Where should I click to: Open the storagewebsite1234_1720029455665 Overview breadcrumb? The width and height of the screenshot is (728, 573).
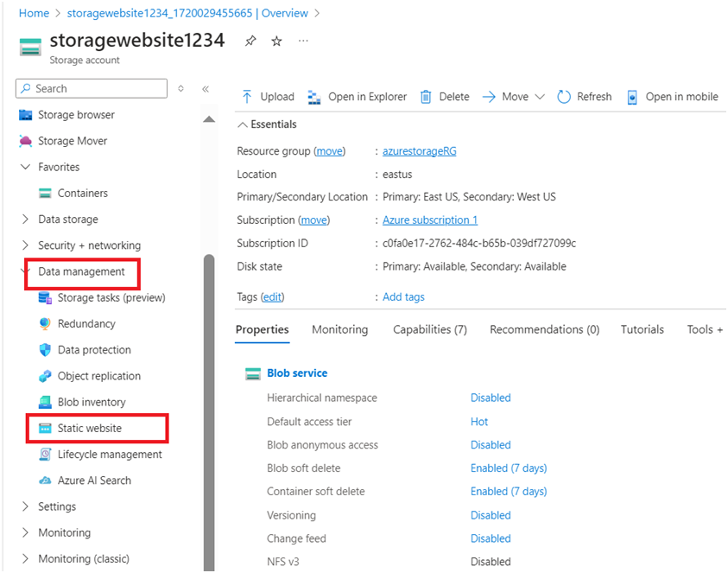tap(187, 13)
